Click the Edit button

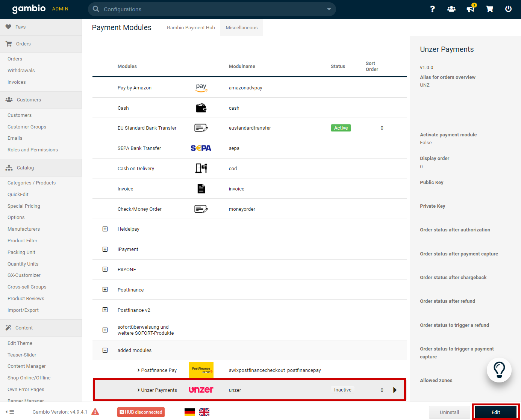(495, 412)
